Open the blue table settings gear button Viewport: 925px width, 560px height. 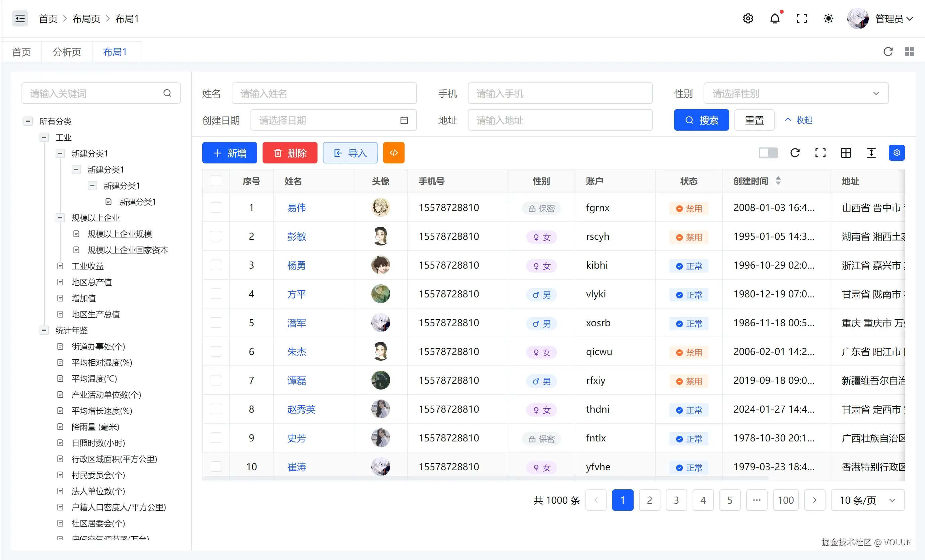pos(897,153)
